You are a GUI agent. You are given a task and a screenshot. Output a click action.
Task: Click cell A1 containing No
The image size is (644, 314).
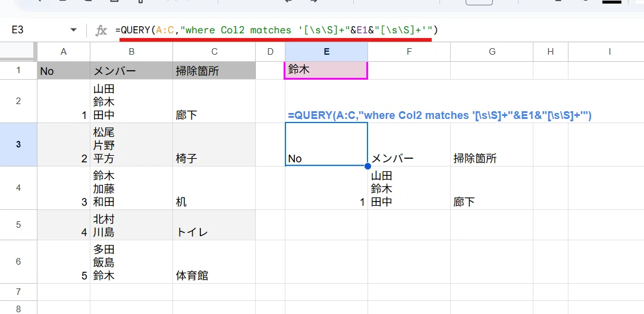[64, 70]
